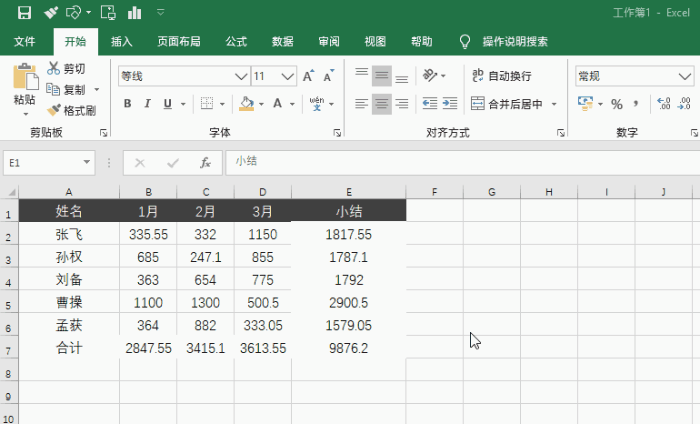Toggle Underline formatting
Image resolution: width=700 pixels, height=424 pixels.
tap(167, 104)
